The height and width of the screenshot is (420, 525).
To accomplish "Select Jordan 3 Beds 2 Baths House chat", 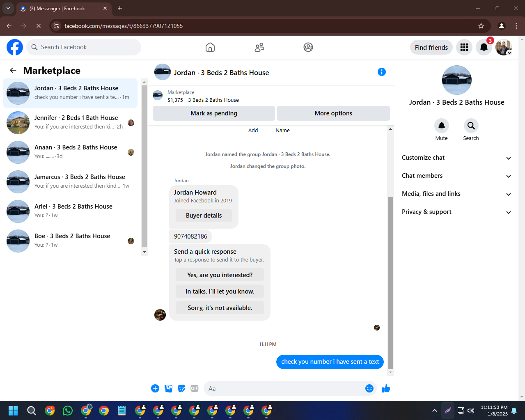I will [x=71, y=93].
